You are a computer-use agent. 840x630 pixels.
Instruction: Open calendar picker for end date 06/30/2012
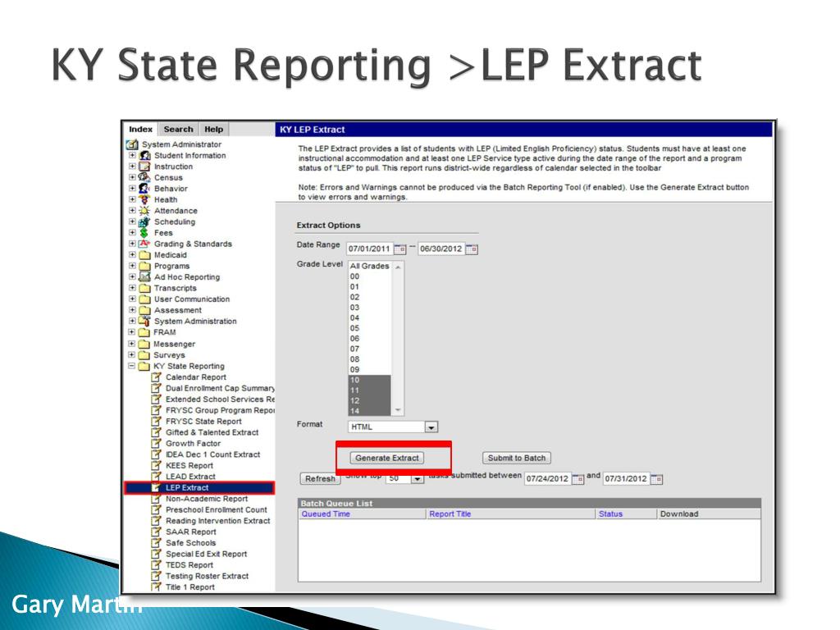472,249
